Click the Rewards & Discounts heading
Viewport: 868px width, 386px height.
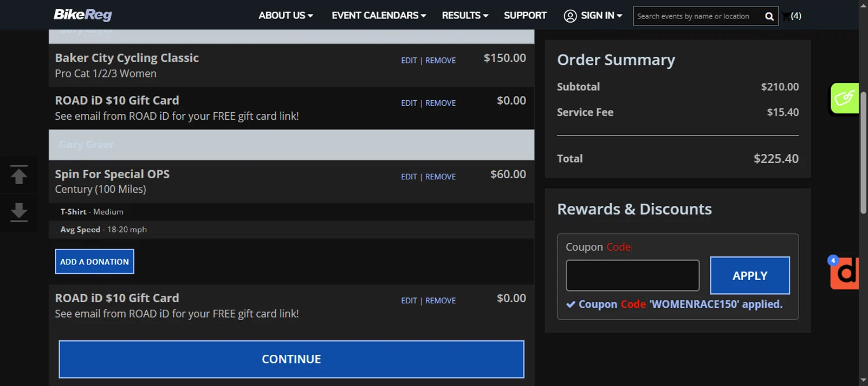coord(634,209)
